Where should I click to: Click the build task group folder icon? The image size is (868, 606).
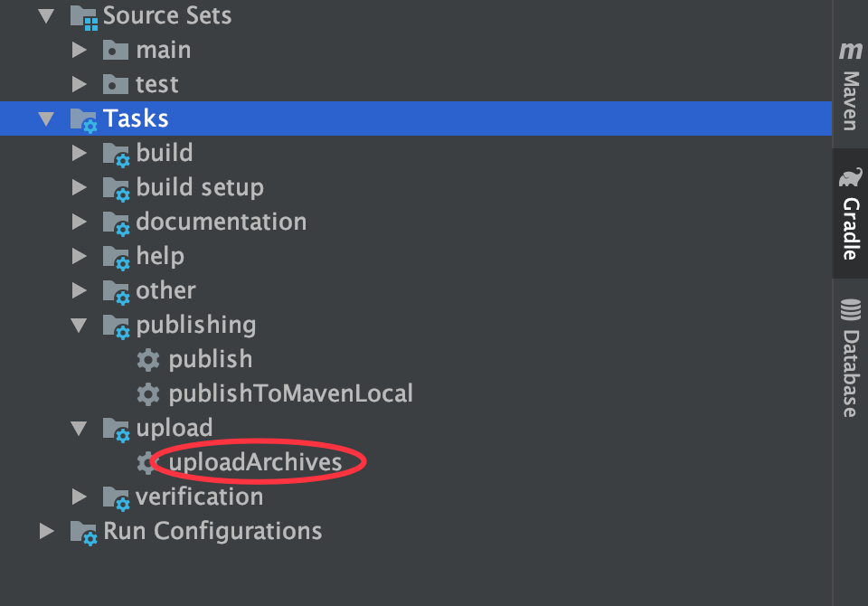coord(116,153)
